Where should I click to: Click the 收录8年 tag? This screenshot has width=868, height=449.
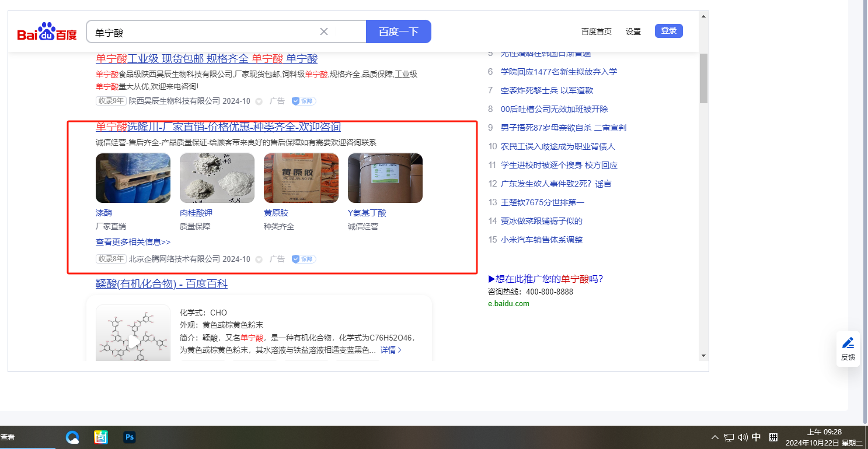[x=111, y=259]
